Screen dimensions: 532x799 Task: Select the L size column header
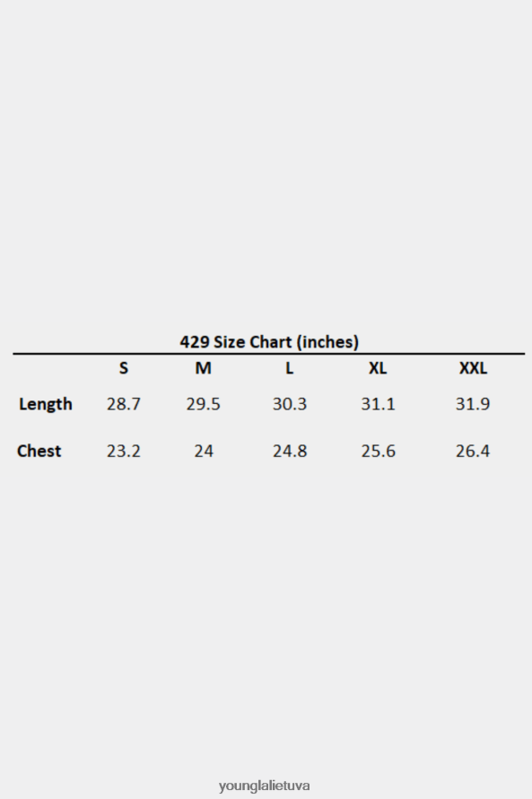click(x=289, y=368)
